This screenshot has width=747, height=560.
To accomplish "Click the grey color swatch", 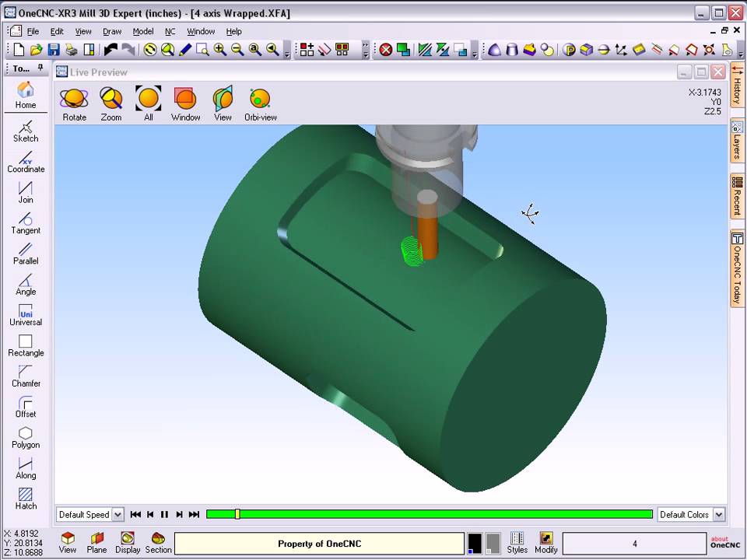I will (x=493, y=544).
